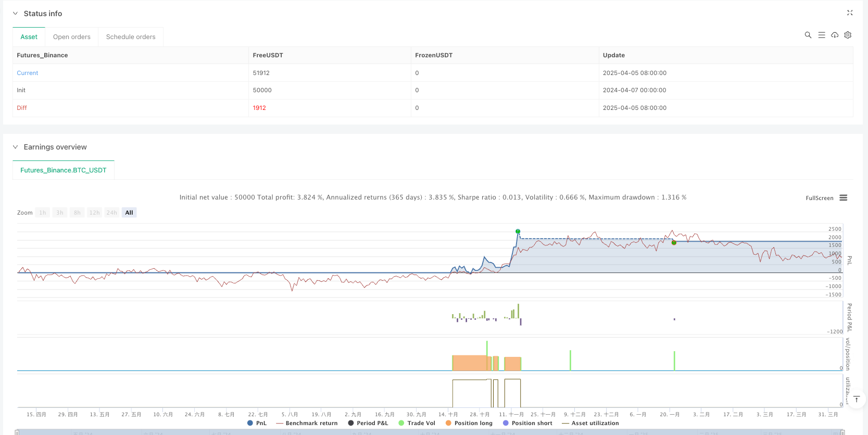Screen dimensions: 868x435
Task: Open the list view icon beside search
Action: click(x=821, y=35)
